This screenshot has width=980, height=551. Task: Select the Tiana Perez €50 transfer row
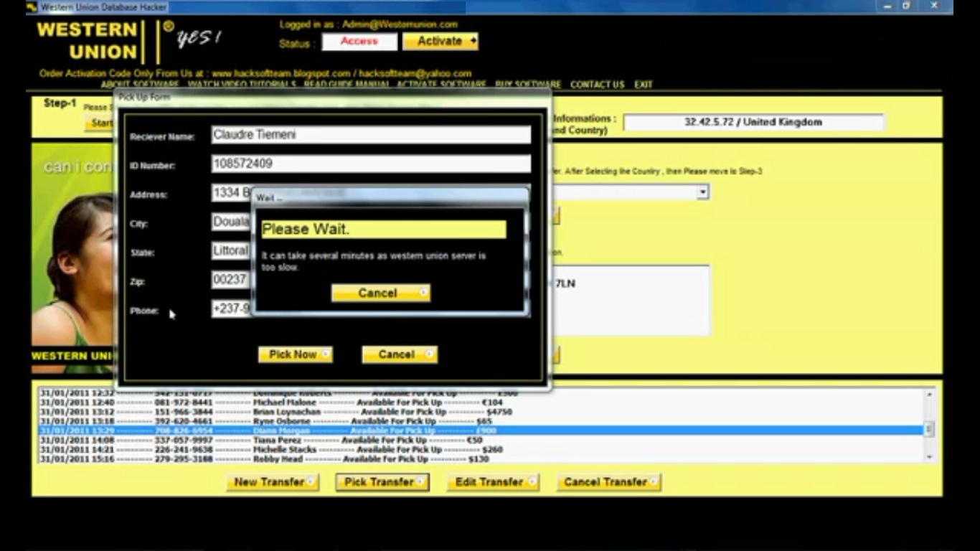click(481, 441)
